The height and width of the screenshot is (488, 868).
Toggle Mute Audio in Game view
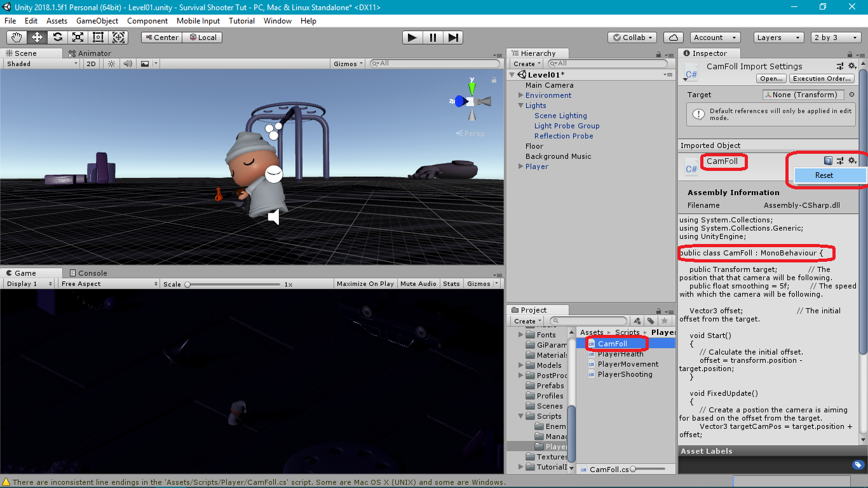(x=419, y=284)
